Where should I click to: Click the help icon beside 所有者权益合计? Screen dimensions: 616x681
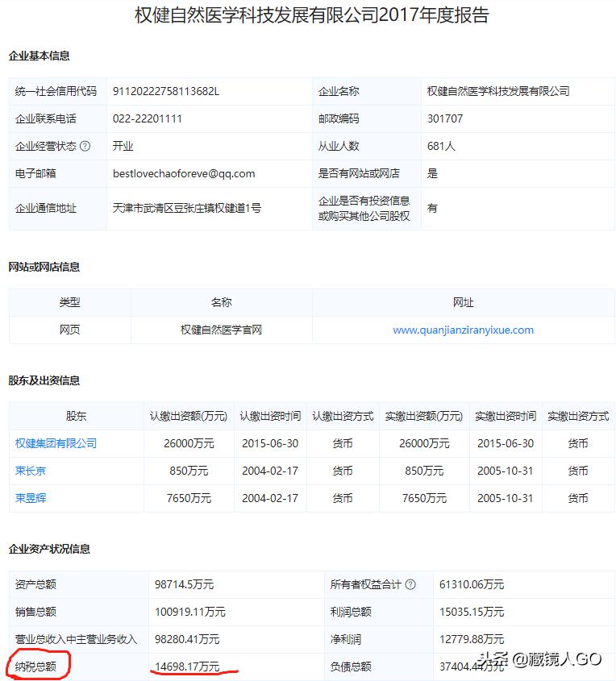click(x=410, y=584)
